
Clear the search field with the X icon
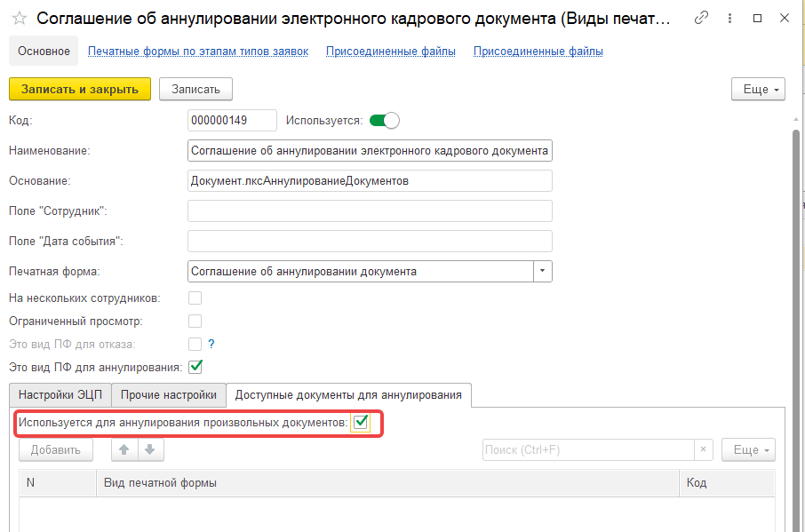pos(704,450)
